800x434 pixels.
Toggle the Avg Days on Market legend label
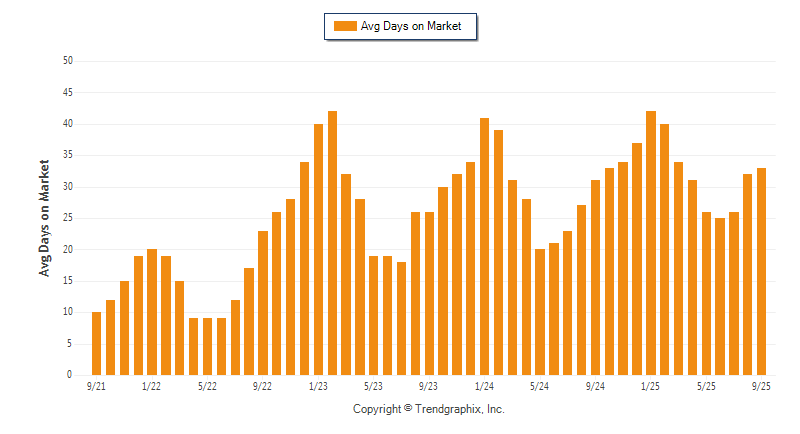click(411, 27)
